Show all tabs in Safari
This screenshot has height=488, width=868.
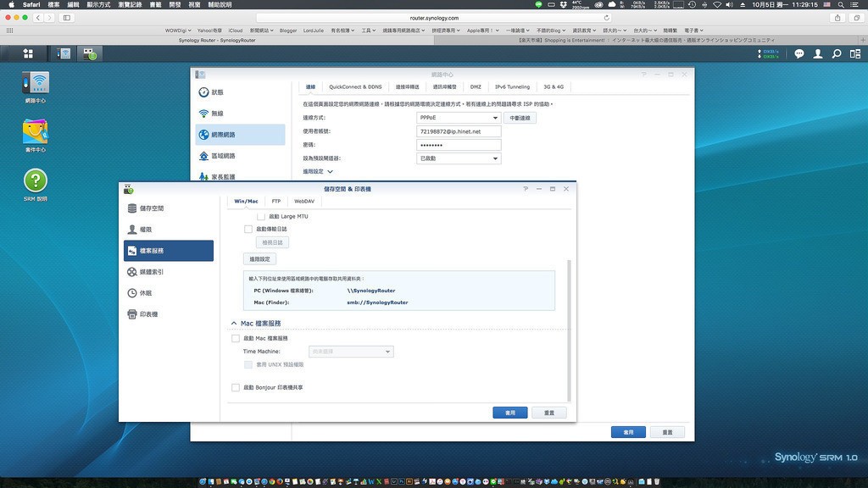point(856,18)
